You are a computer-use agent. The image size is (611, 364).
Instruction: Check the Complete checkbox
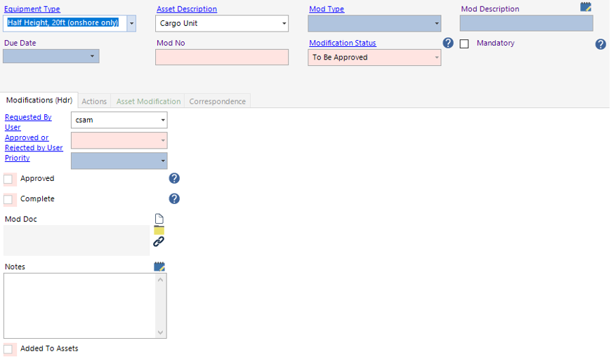[x=8, y=200]
